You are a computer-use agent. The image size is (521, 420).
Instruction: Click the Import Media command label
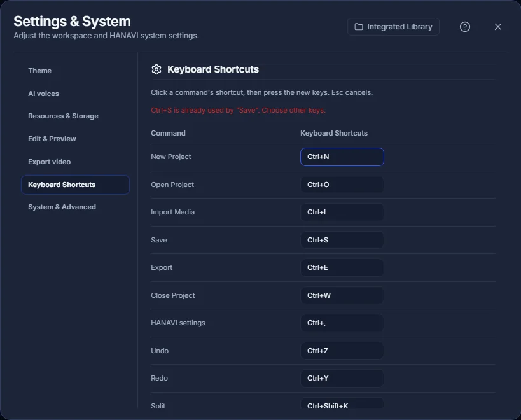[172, 212]
